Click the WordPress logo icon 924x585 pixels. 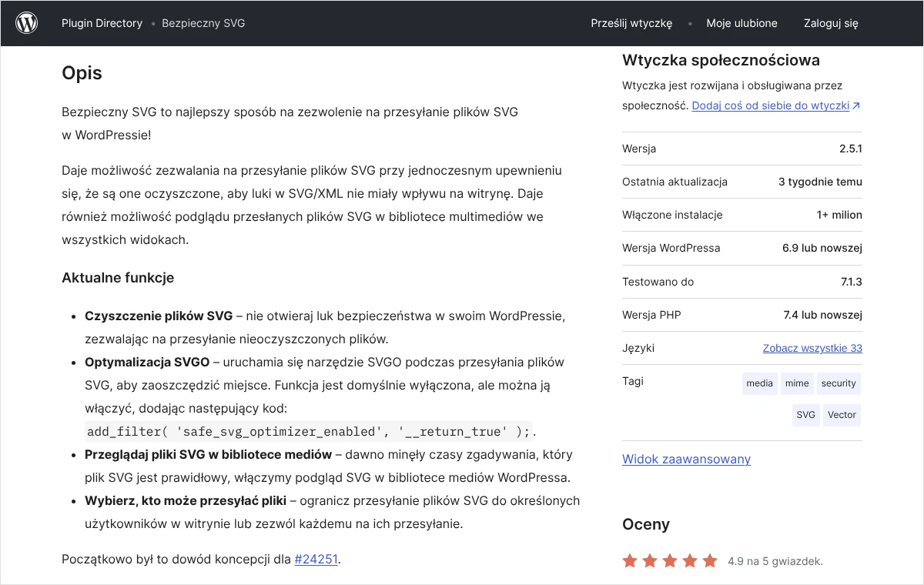pos(27,23)
